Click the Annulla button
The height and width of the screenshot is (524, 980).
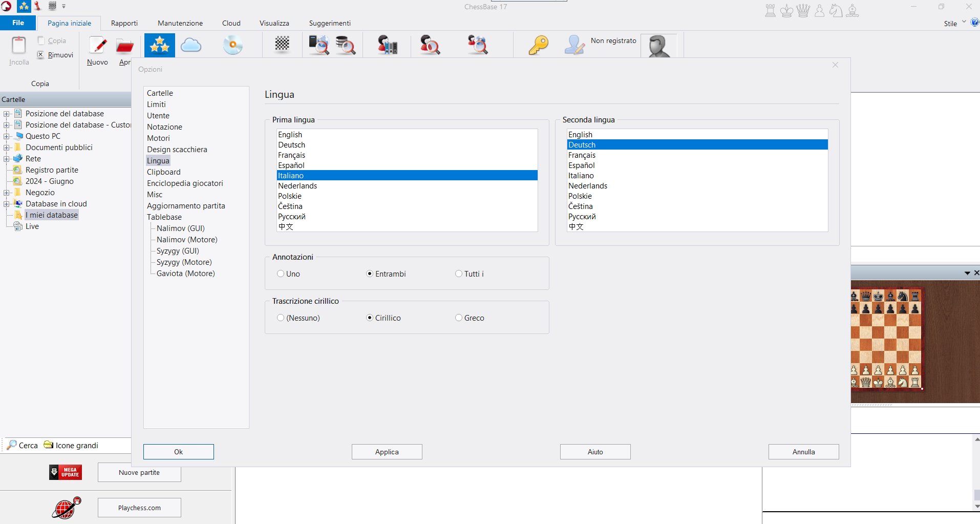(x=804, y=452)
